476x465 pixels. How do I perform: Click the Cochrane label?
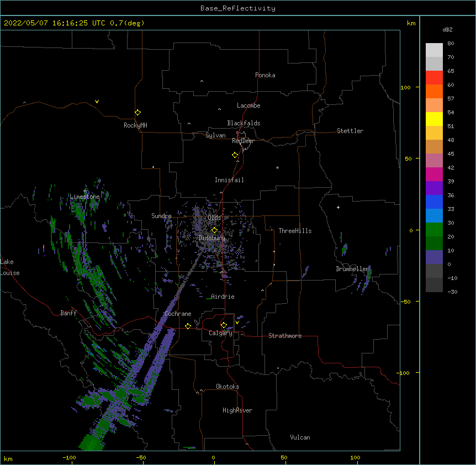178,314
